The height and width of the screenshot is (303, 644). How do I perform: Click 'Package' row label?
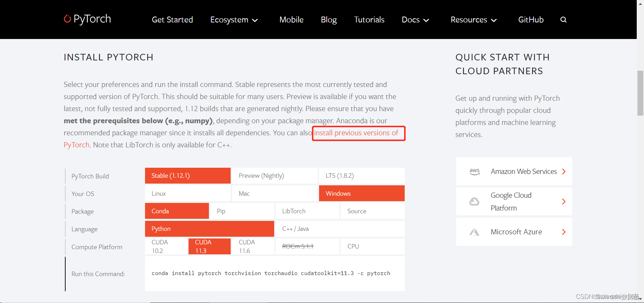click(x=83, y=212)
